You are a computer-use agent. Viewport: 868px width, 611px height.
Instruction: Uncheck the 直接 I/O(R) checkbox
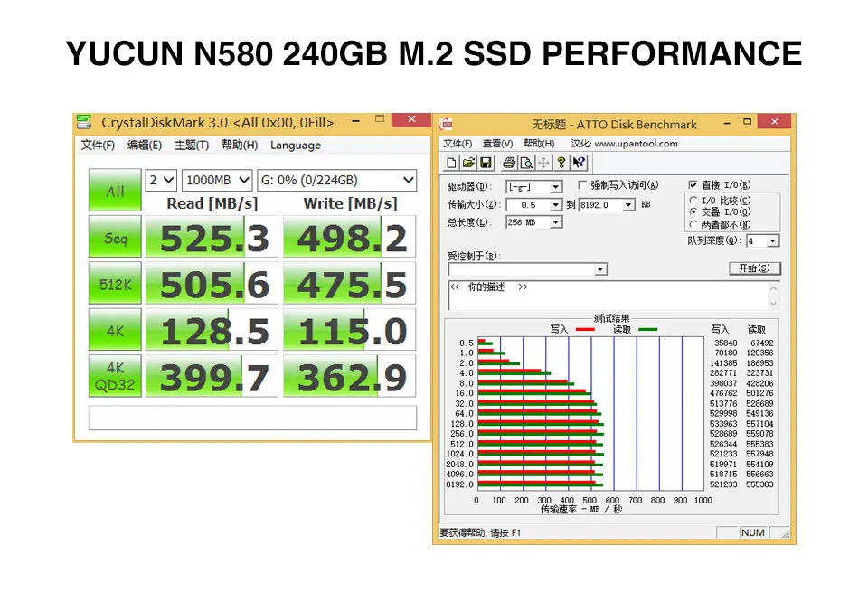(x=693, y=185)
